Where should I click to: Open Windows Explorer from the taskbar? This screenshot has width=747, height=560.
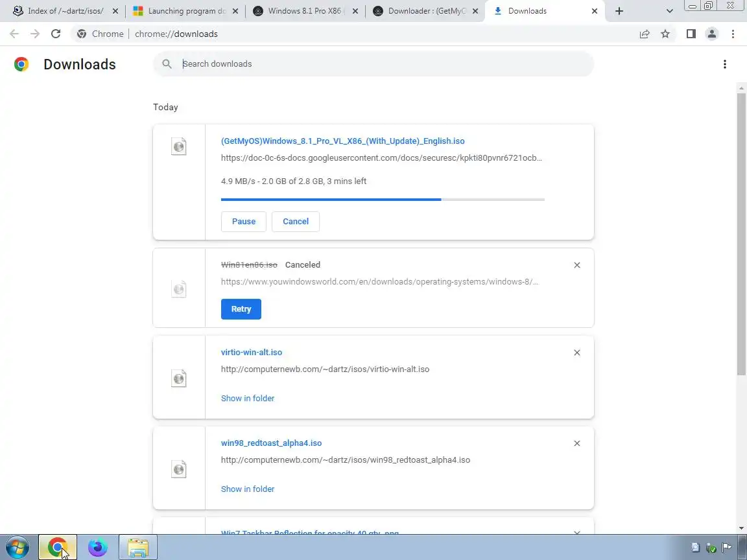(x=138, y=547)
